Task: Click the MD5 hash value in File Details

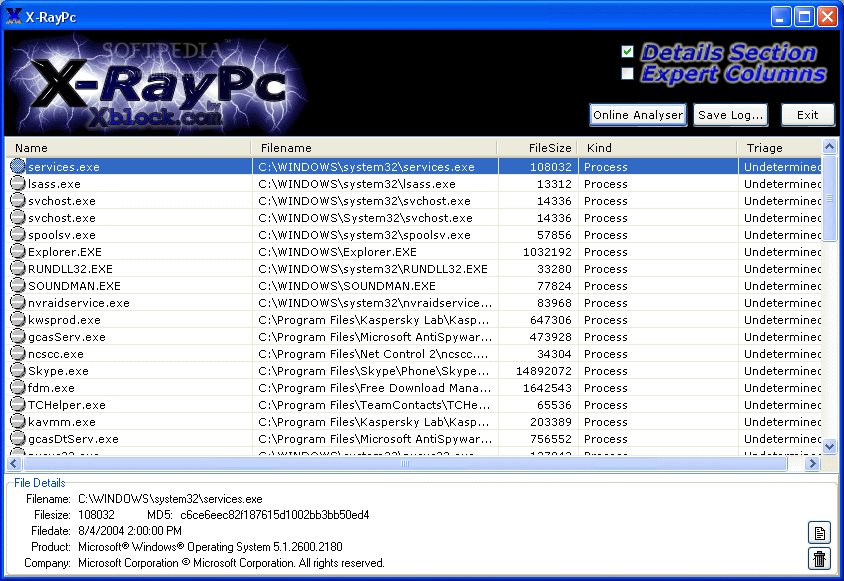Action: 275,515
